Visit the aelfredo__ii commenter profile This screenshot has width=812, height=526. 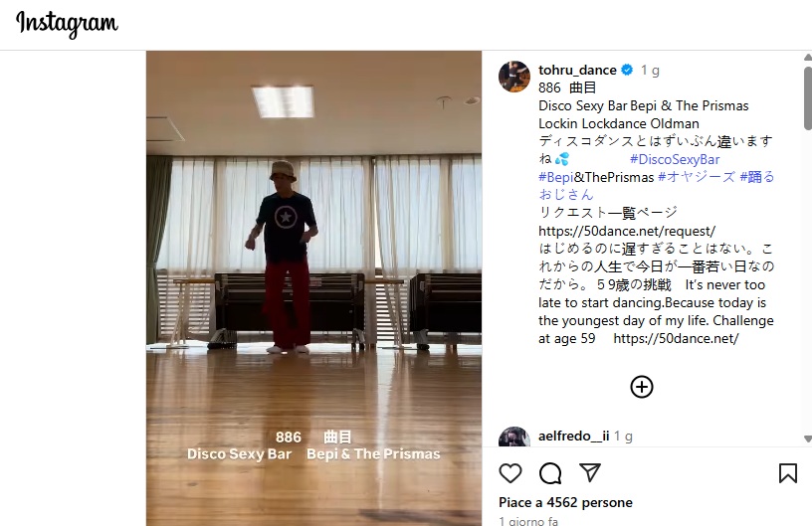(x=574, y=436)
